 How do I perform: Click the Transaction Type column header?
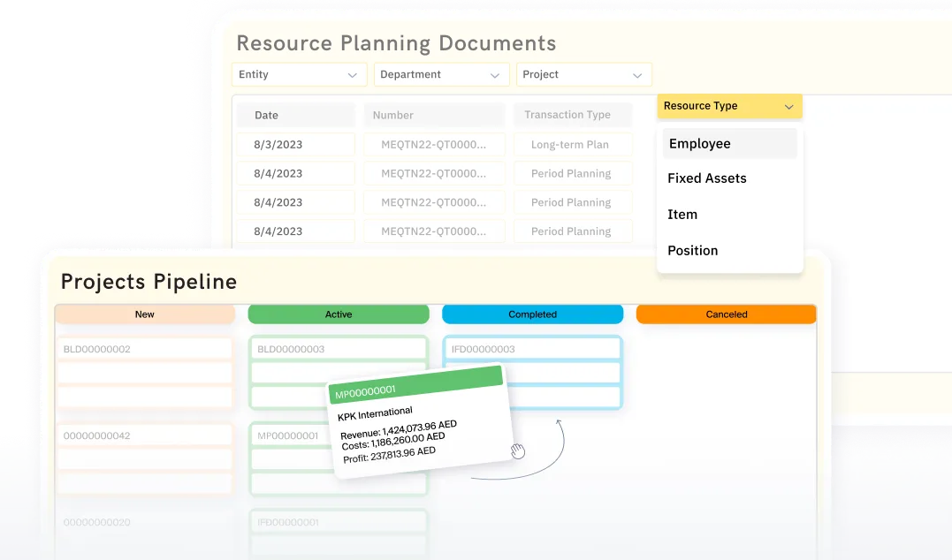573,115
